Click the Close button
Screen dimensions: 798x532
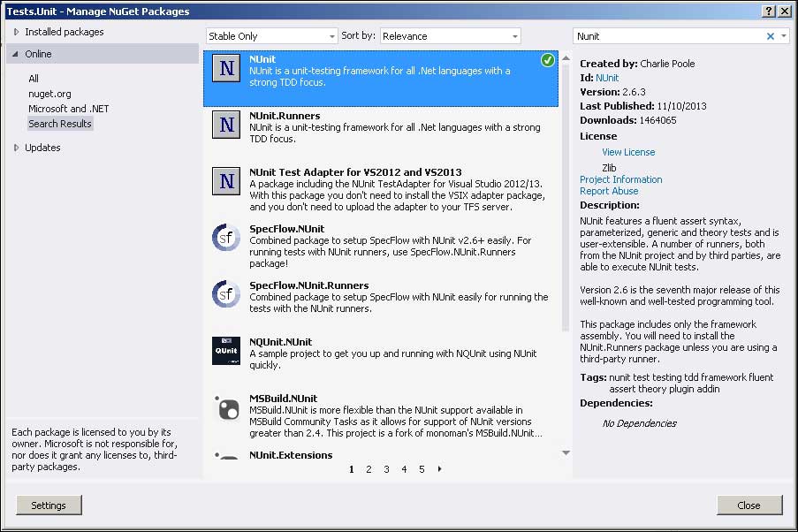(749, 505)
